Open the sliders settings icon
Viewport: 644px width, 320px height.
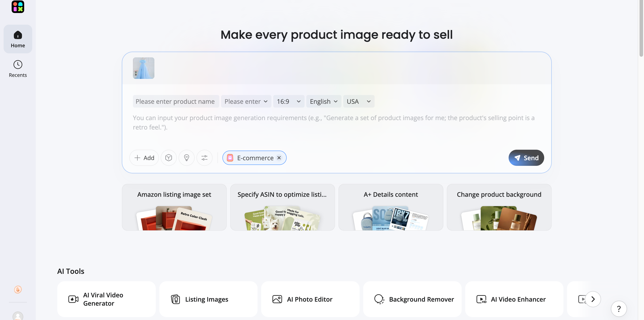[204, 158]
